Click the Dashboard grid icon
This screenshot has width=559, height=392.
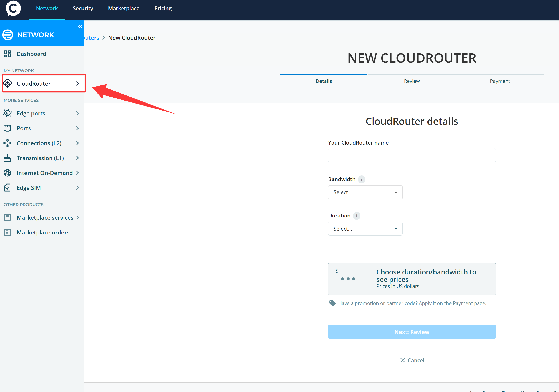coord(7,54)
